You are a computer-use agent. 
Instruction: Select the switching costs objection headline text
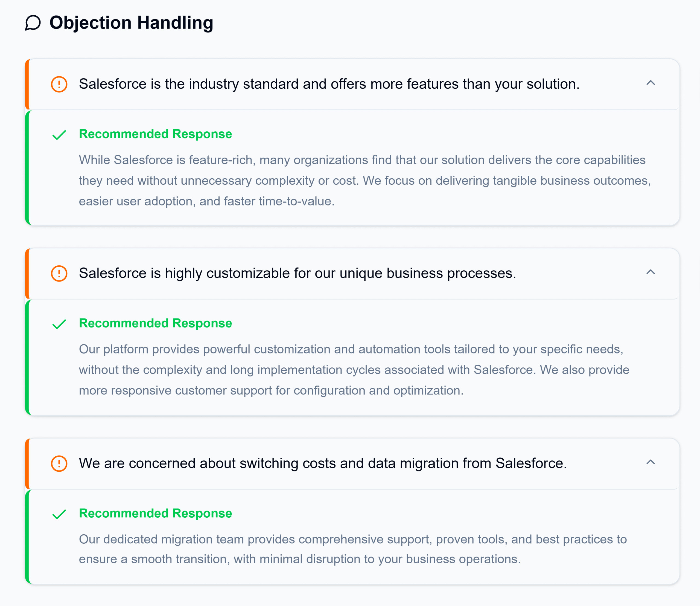(x=323, y=464)
